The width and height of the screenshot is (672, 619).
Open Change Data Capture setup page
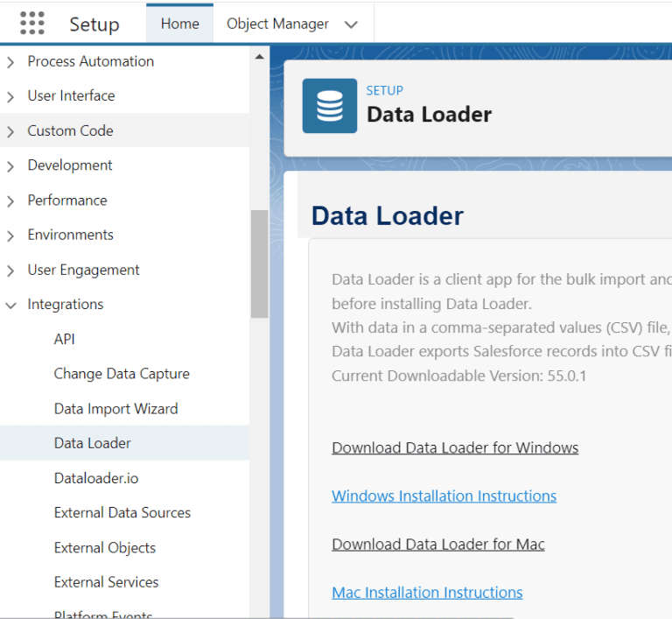click(x=122, y=374)
